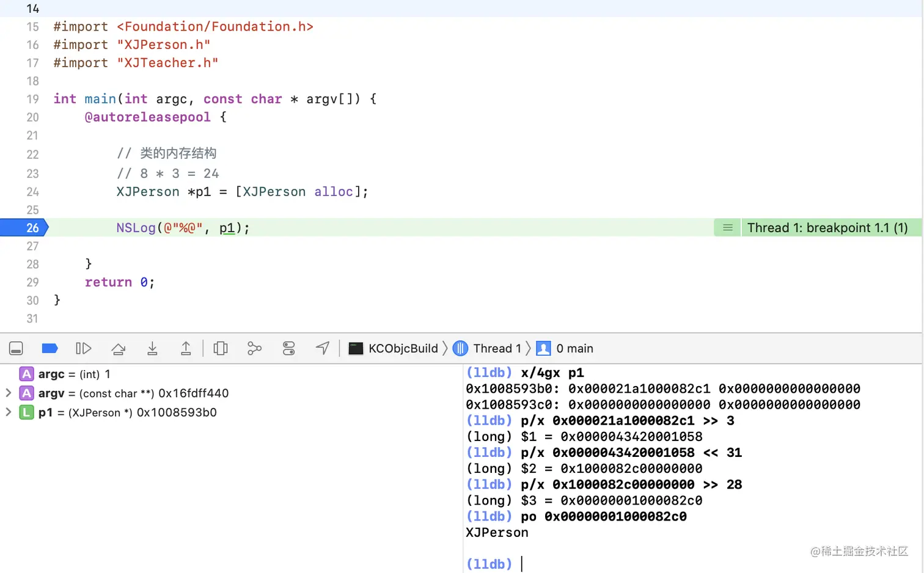Select argv variable row

click(x=231, y=393)
